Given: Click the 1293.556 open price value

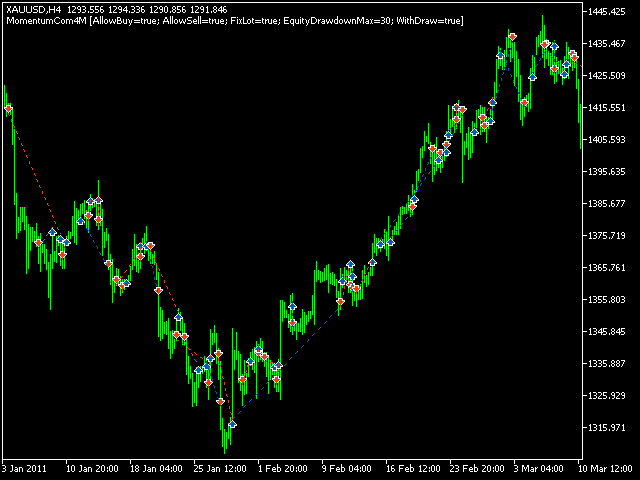Looking at the screenshot, I should (x=85, y=9).
